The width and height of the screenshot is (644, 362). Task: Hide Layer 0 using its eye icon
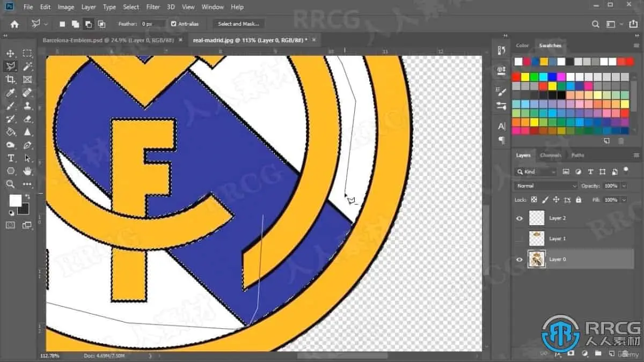click(x=519, y=259)
